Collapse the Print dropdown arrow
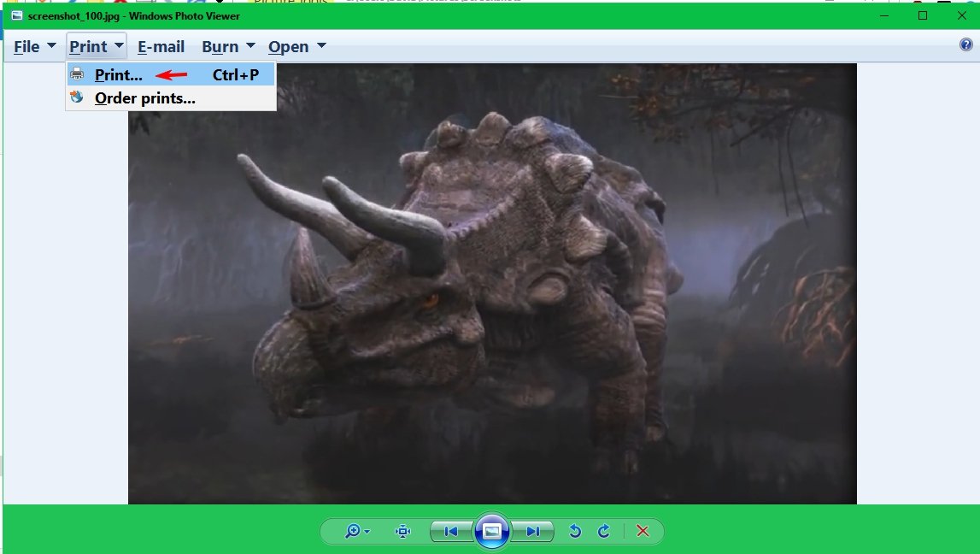 pyautogui.click(x=119, y=45)
